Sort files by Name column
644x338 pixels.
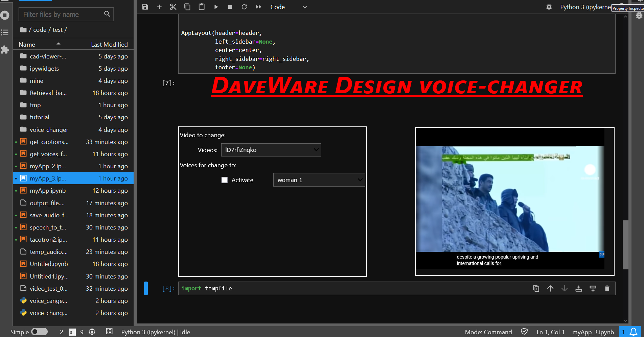click(41, 44)
